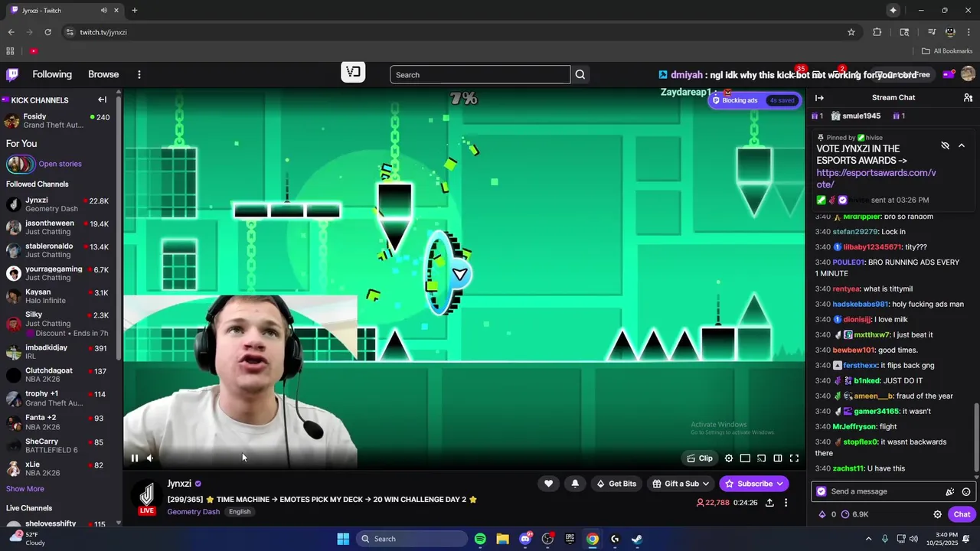Open user profile avatar menu
The image size is (980, 551).
pos(968,74)
